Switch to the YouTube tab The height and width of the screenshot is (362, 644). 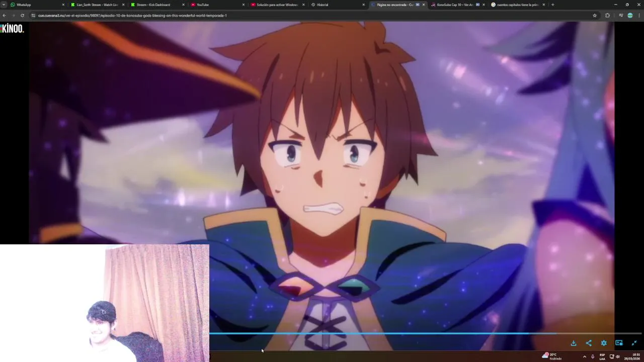coord(217,5)
